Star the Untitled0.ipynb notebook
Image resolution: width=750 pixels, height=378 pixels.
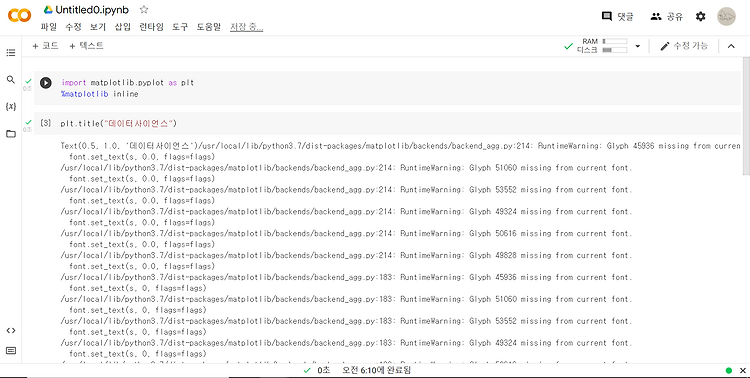pos(144,10)
